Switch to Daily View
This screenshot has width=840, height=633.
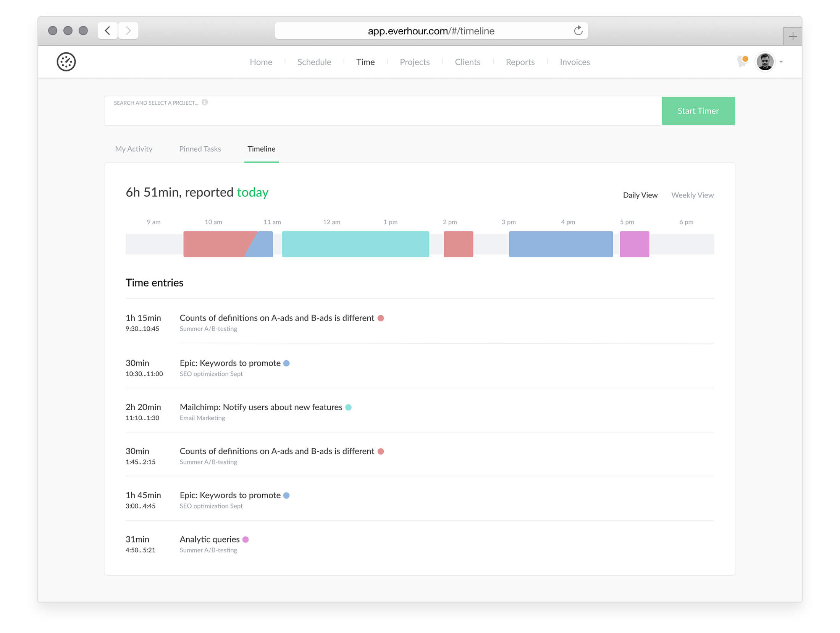(640, 195)
